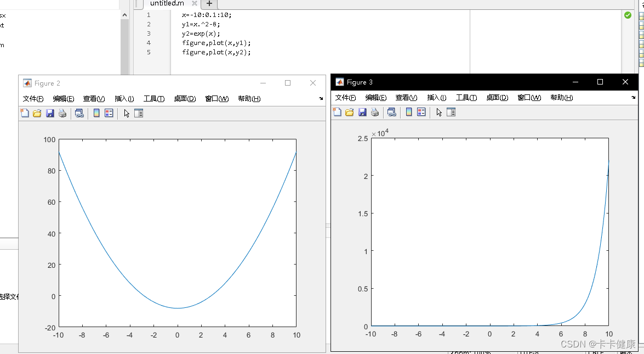Select edit plot arrow in Figure 3

pos(439,112)
